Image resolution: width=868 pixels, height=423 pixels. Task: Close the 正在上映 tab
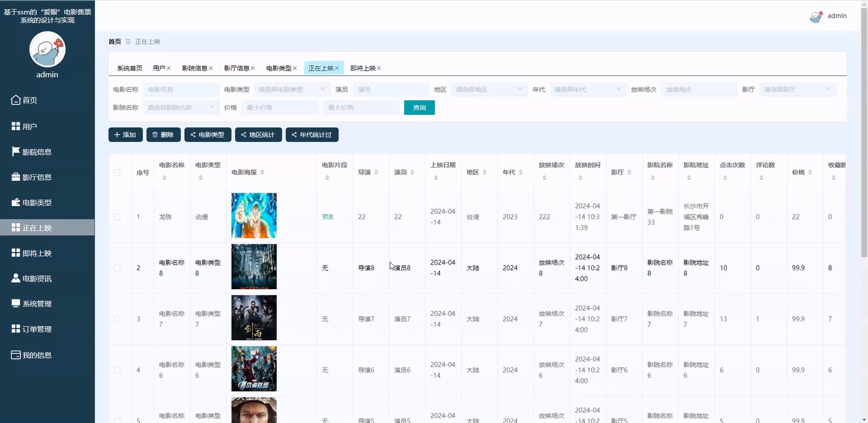click(337, 68)
